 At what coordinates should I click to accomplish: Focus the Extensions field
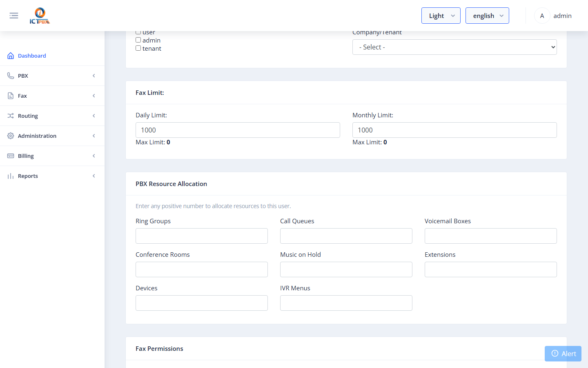point(491,269)
